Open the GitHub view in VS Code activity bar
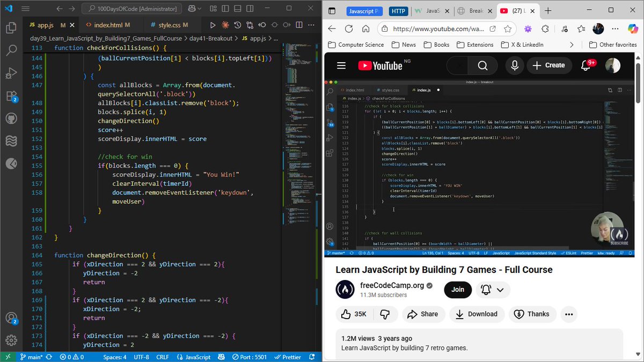 point(12,119)
